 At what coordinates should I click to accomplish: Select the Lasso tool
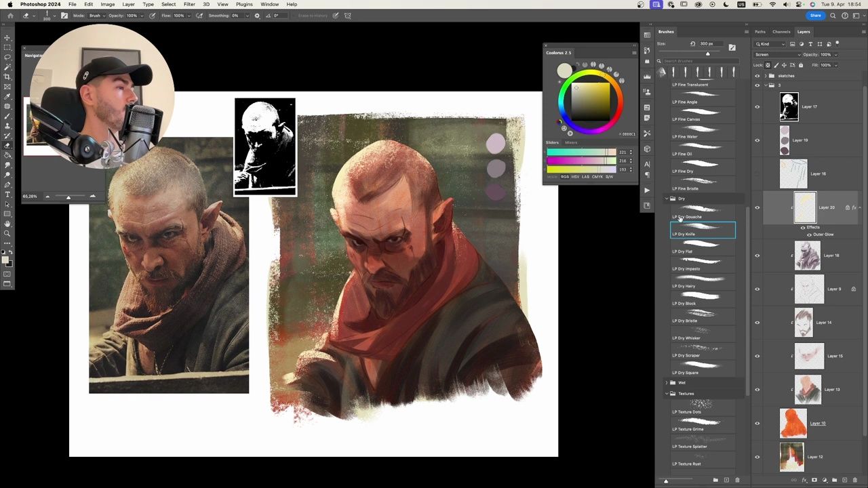[7, 57]
